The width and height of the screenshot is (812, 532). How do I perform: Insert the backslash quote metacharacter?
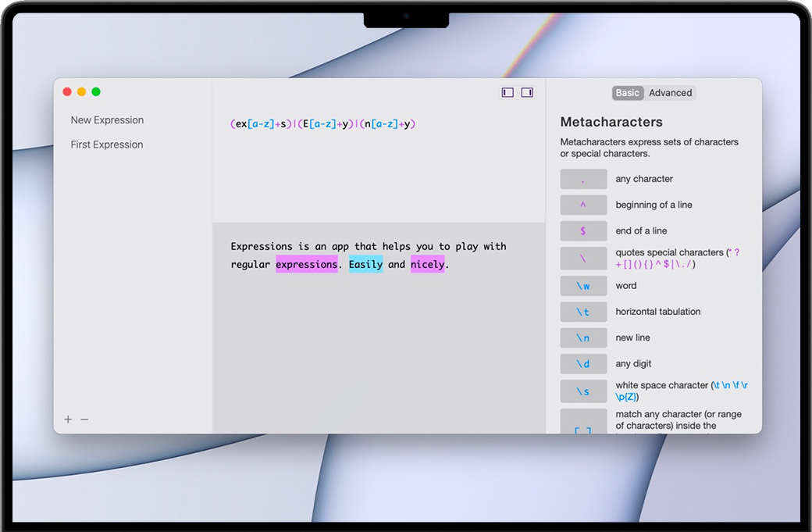(583, 259)
